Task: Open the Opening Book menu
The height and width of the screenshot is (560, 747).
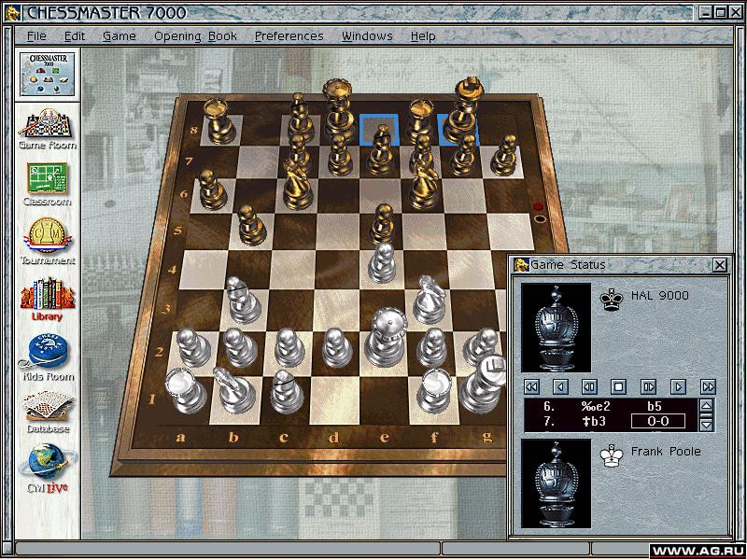Action: (x=195, y=36)
